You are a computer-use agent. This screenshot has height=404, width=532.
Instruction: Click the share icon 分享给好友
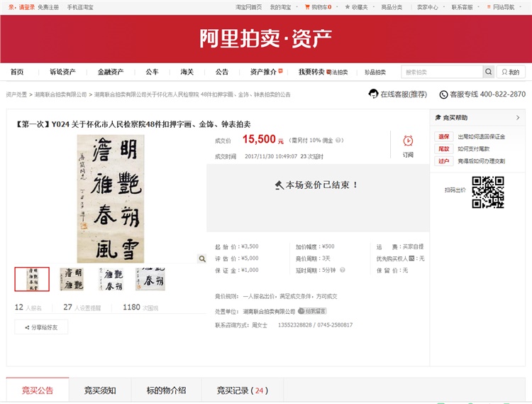pyautogui.click(x=27, y=327)
